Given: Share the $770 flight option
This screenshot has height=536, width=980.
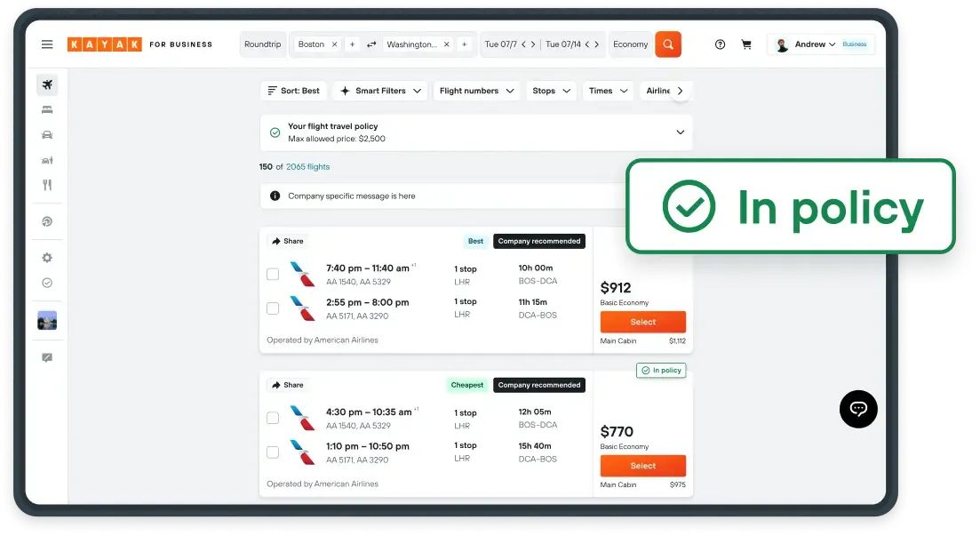Looking at the screenshot, I should (x=288, y=385).
